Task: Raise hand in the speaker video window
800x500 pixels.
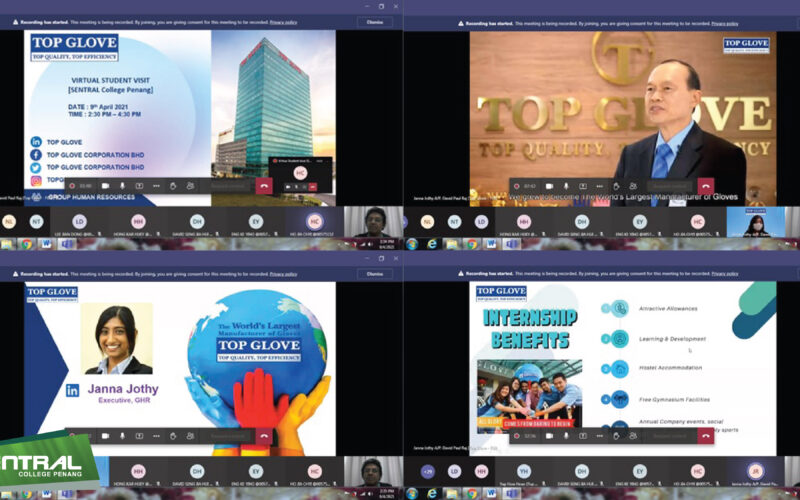Action: coord(616,186)
